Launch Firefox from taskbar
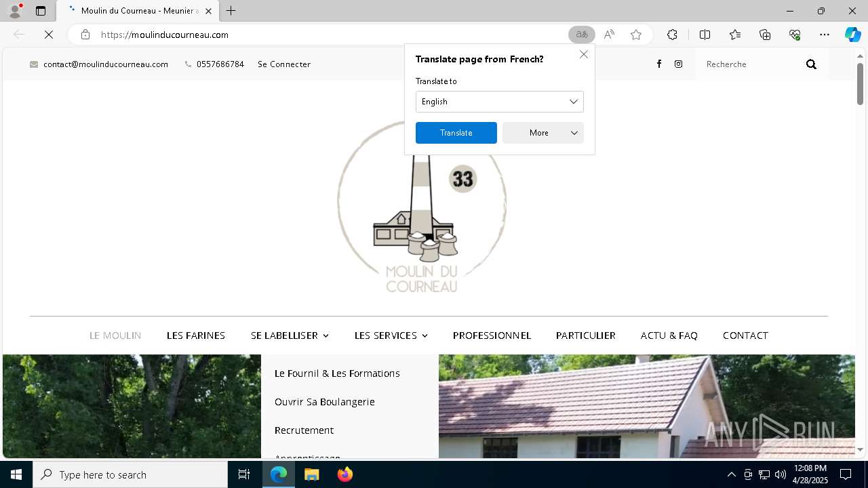Image resolution: width=868 pixels, height=488 pixels. pyautogui.click(x=345, y=474)
